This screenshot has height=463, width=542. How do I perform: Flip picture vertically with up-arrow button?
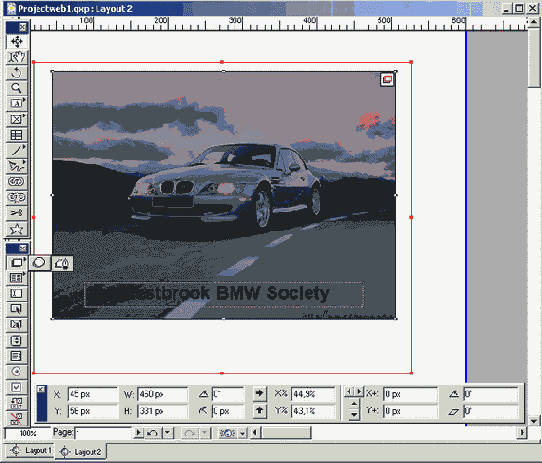[x=259, y=411]
